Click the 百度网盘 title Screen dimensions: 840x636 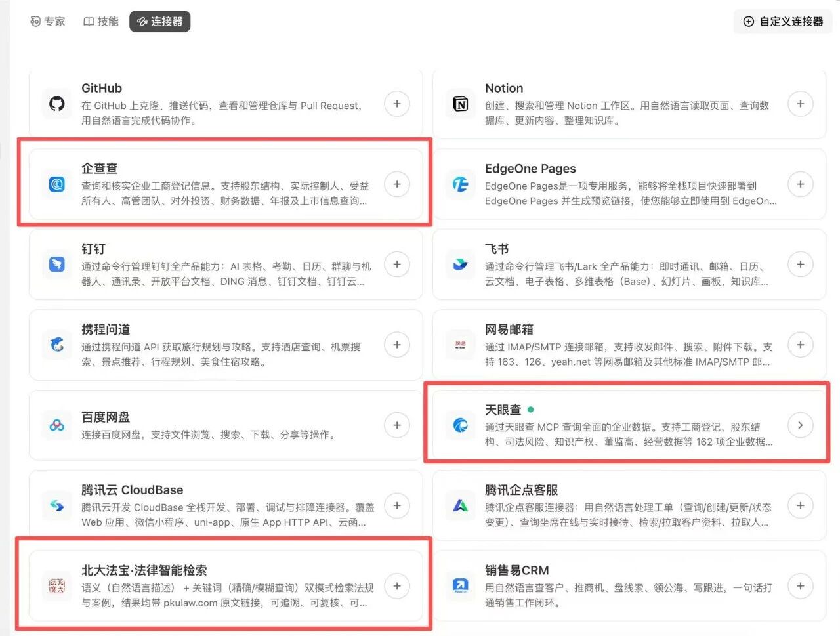coord(106,417)
